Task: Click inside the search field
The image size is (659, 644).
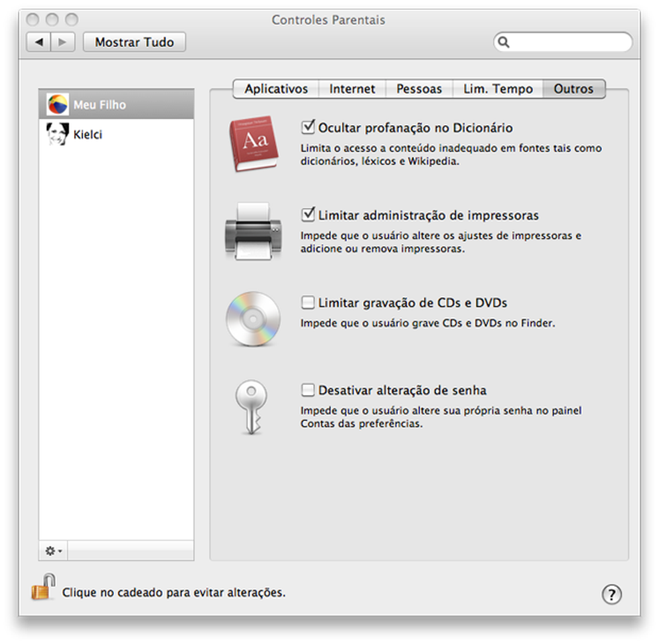Action: click(x=563, y=42)
